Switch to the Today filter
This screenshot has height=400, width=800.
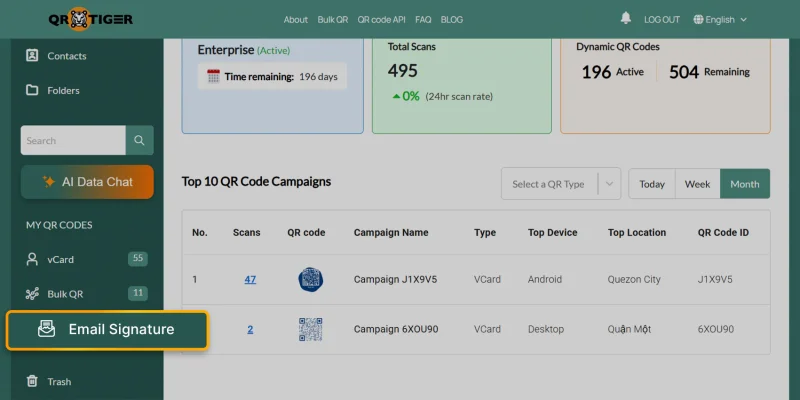pyautogui.click(x=652, y=184)
